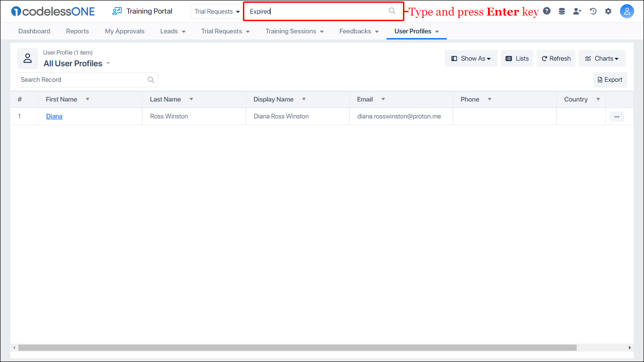Click the Search Record magnifier icon
Screen dimensions: 644x362
pos(151,80)
